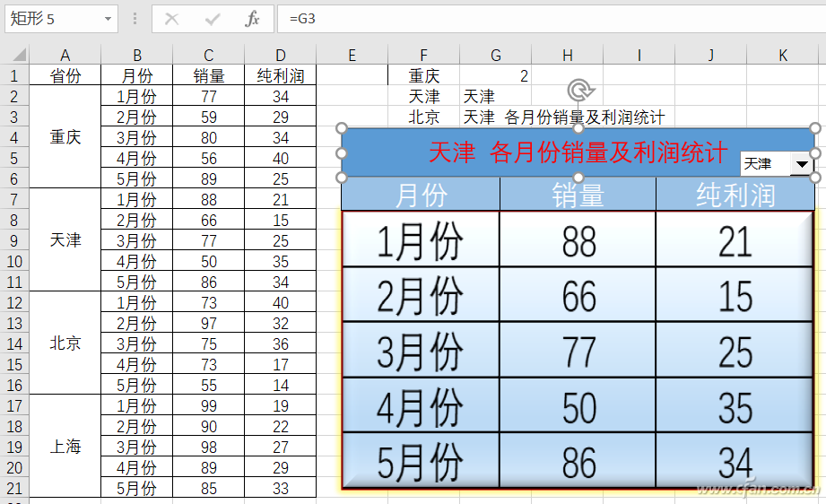
Task: Click the 纯利润 header cell in column D
Action: point(280,75)
